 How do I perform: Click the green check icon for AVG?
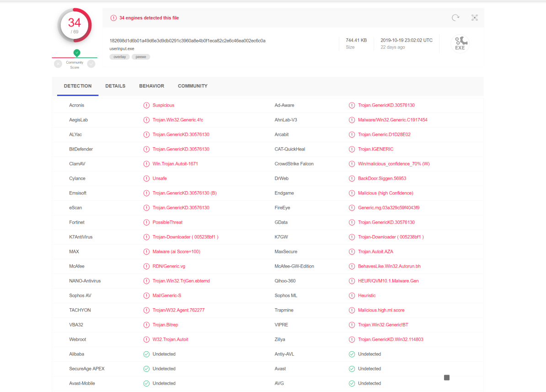point(352,383)
